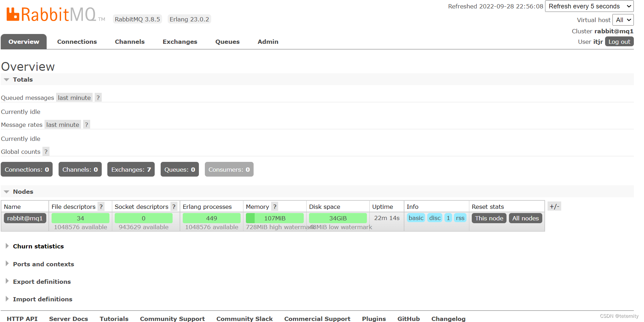Toggle node table columns with +/-
This screenshot has width=644, height=322.
[x=554, y=206]
